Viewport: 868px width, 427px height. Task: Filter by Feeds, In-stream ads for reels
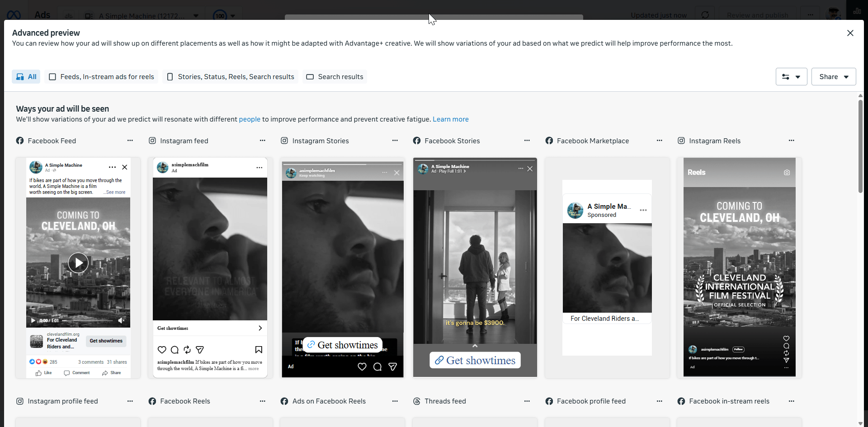tap(101, 77)
